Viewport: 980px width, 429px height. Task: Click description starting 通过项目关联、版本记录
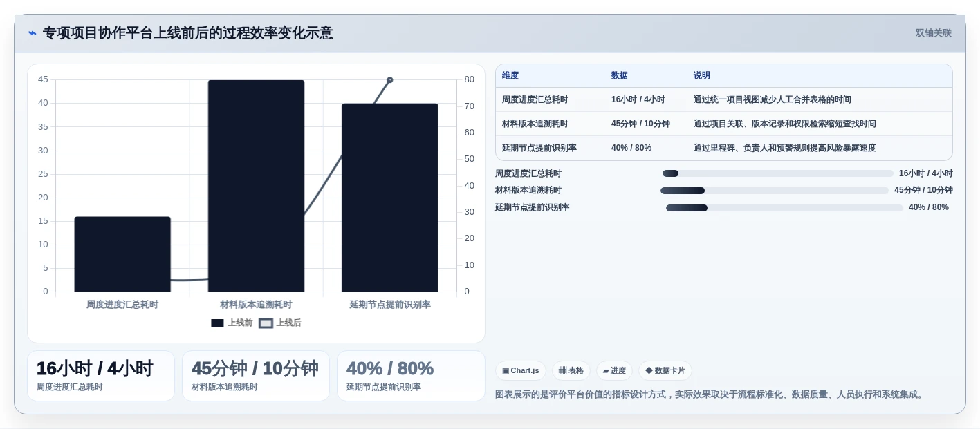coord(785,124)
